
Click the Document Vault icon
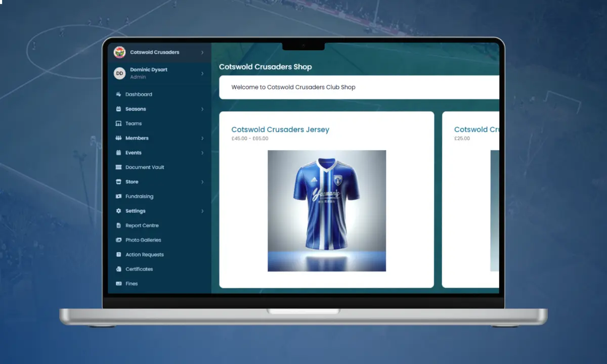[x=118, y=167]
